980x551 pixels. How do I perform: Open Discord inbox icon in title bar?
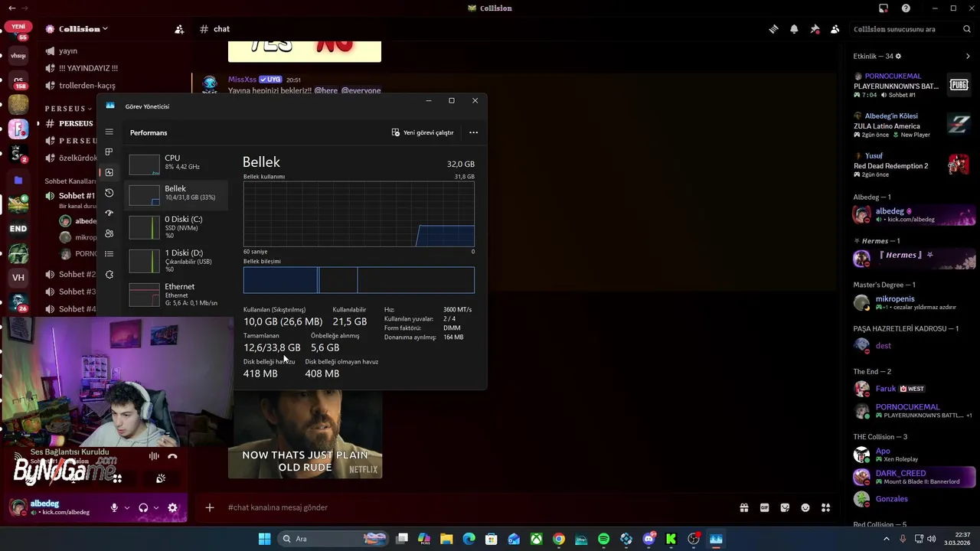click(x=884, y=8)
